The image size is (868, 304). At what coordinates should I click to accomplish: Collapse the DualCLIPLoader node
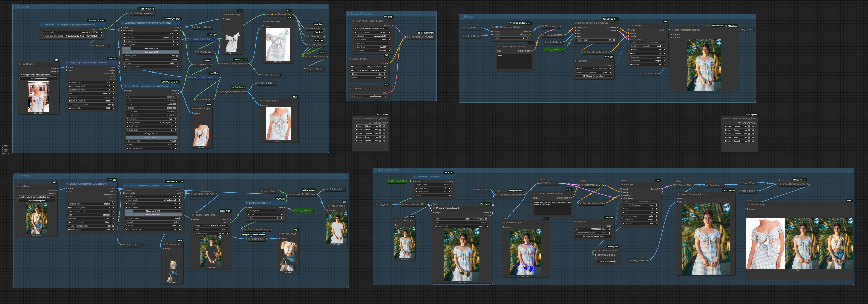pyautogui.click(x=350, y=59)
